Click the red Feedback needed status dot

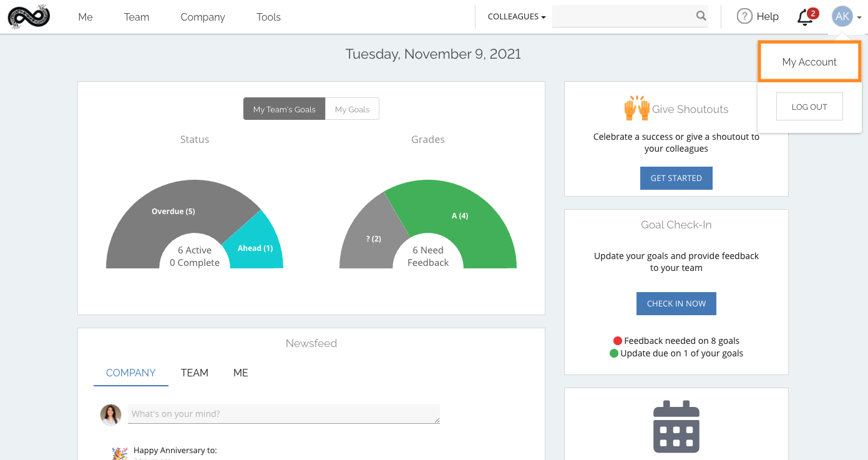point(618,341)
